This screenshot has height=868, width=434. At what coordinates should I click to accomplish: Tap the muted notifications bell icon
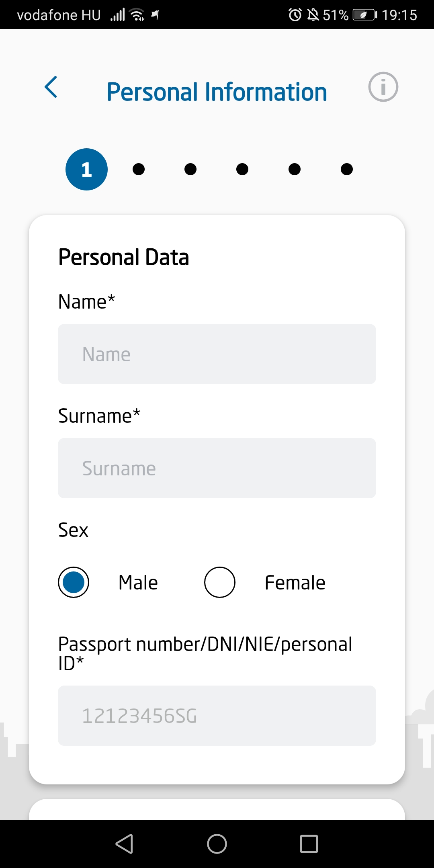pos(313,15)
